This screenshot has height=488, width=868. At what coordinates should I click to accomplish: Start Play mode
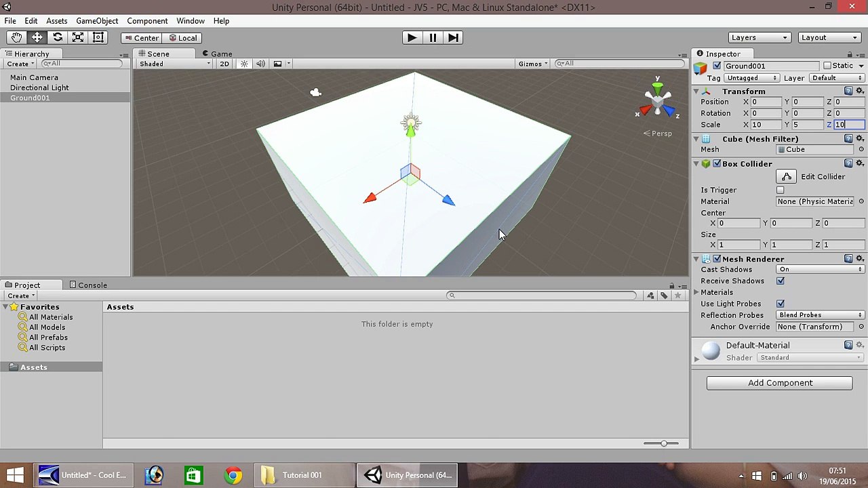[x=412, y=38]
